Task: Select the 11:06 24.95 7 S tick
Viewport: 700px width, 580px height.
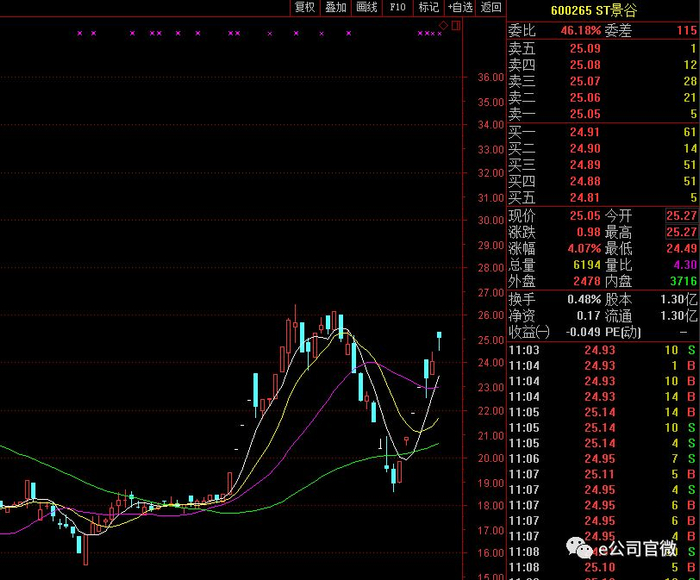Action: click(603, 459)
